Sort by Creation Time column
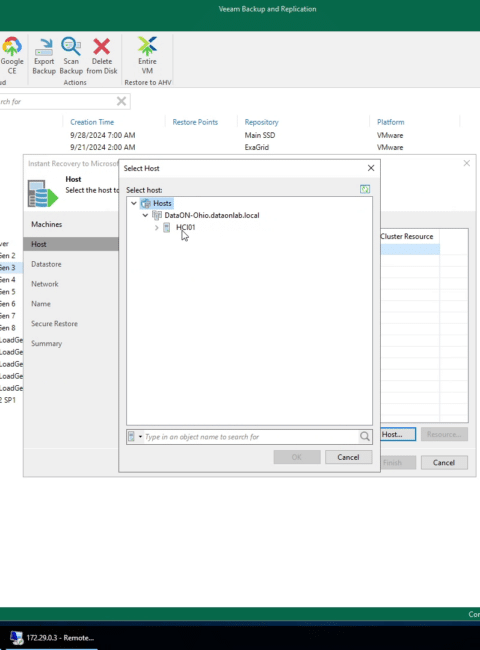 [92, 122]
